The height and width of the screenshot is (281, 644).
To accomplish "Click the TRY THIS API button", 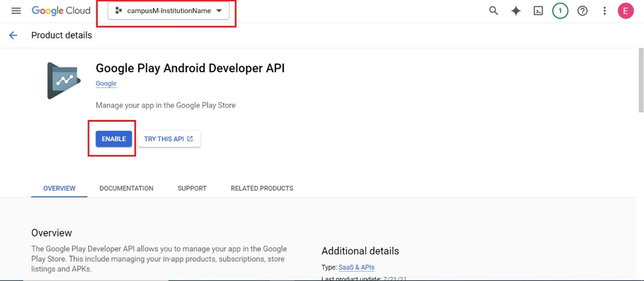I will 169,139.
